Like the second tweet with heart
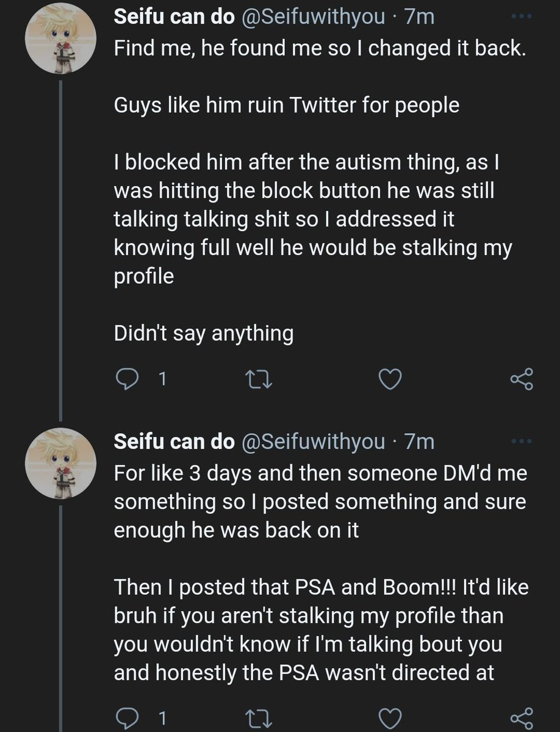Image resolution: width=560 pixels, height=732 pixels. coord(390,717)
